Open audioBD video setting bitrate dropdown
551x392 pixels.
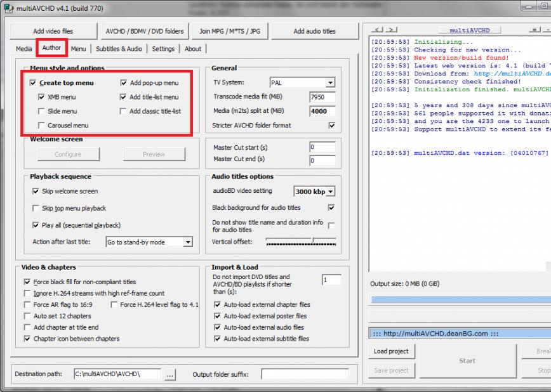point(329,192)
